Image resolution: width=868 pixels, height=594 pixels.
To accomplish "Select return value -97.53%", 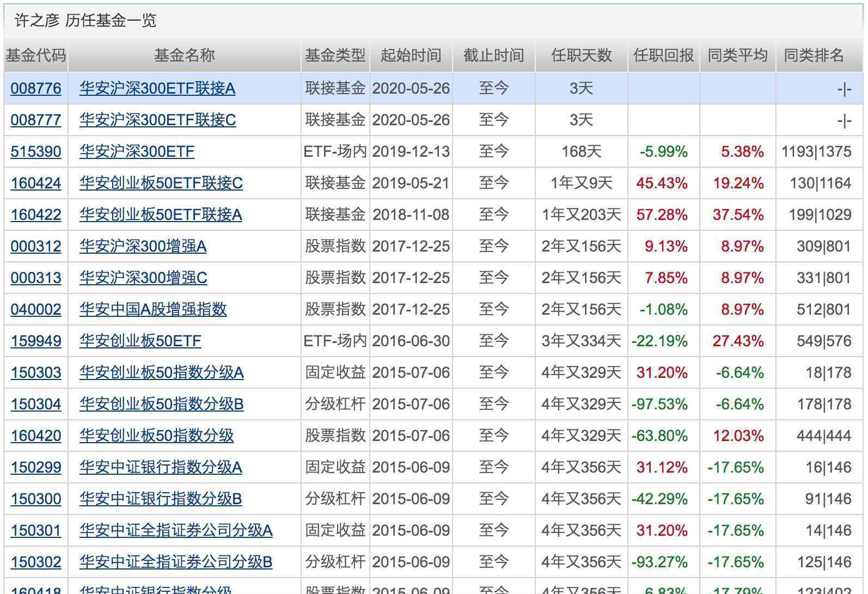I will point(659,404).
